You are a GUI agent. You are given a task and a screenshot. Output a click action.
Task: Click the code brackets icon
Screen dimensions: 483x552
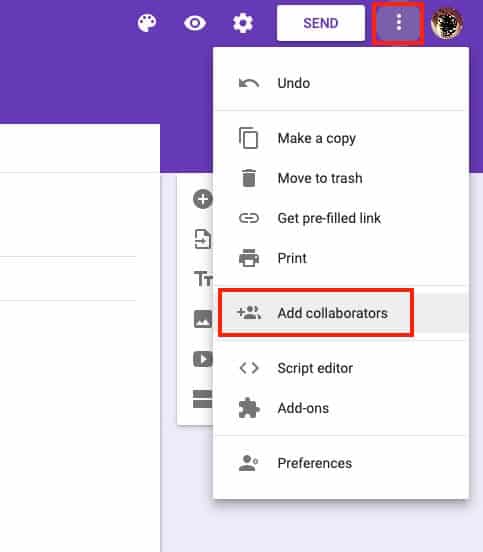249,368
